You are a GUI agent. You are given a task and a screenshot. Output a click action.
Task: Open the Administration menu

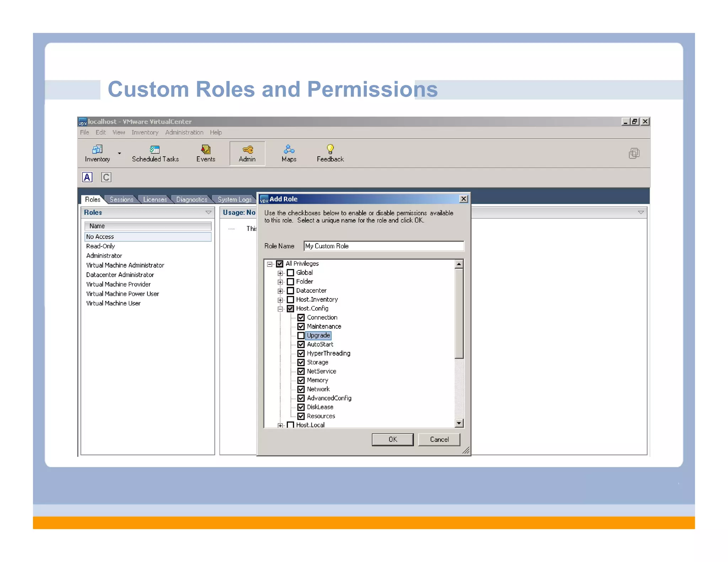click(184, 133)
